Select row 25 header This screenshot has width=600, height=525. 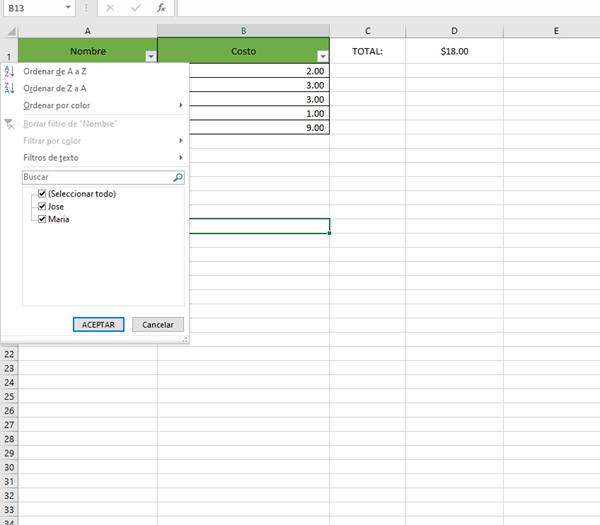click(x=9, y=396)
